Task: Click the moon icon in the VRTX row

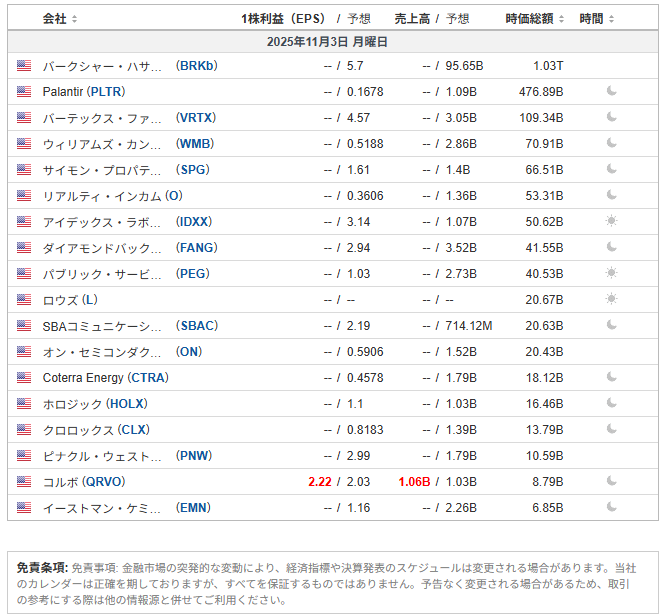Action: (612, 118)
